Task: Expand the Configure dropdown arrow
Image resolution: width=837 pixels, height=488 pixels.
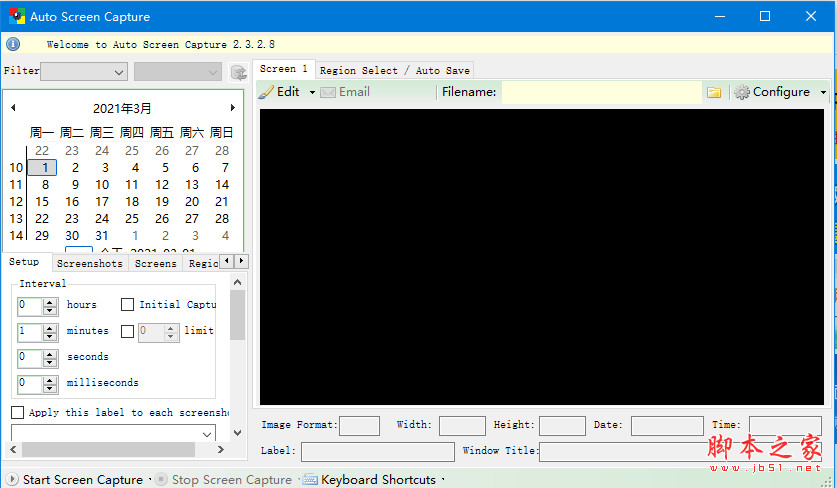Action: pyautogui.click(x=823, y=92)
